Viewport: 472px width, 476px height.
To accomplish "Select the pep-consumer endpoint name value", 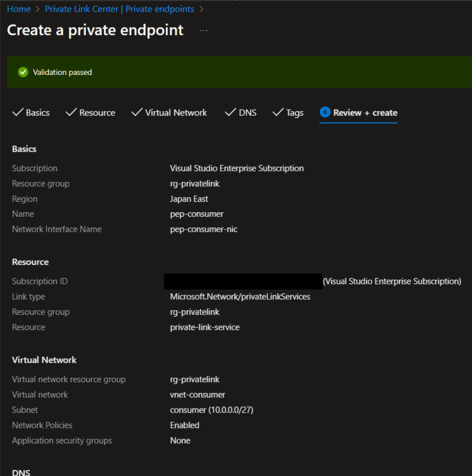I will click(197, 214).
